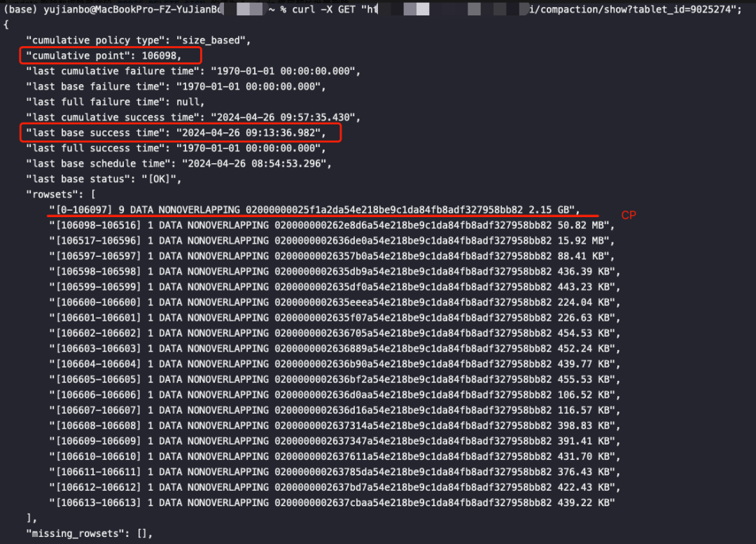The image size is (756, 544).
Task: Click the "last full failure time": null line
Action: (115, 102)
